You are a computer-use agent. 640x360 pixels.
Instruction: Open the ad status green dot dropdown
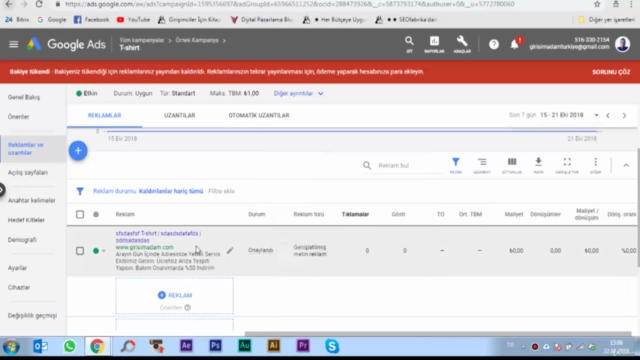[99, 251]
